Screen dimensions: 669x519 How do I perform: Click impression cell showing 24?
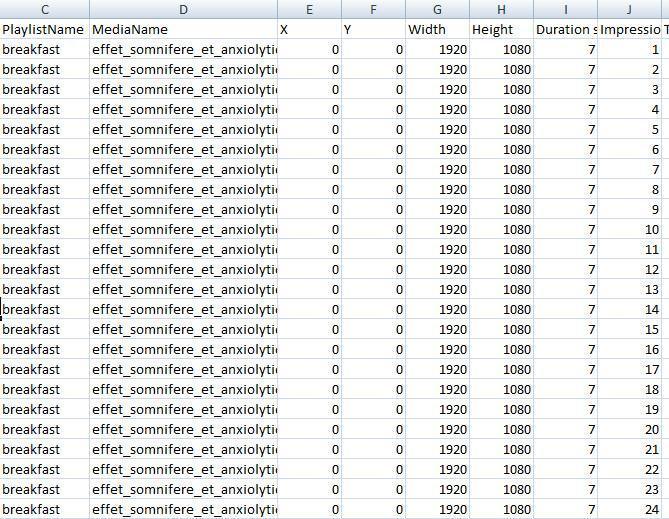point(629,509)
